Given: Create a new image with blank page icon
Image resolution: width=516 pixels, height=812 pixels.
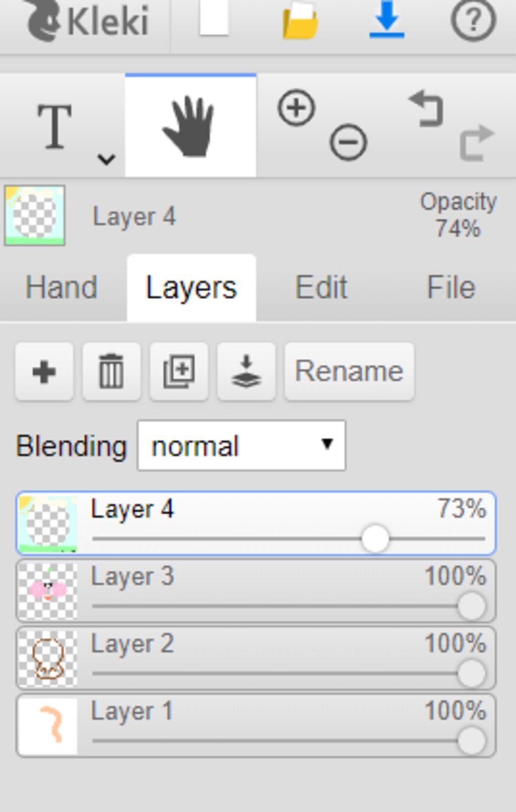Looking at the screenshot, I should coord(214,18).
